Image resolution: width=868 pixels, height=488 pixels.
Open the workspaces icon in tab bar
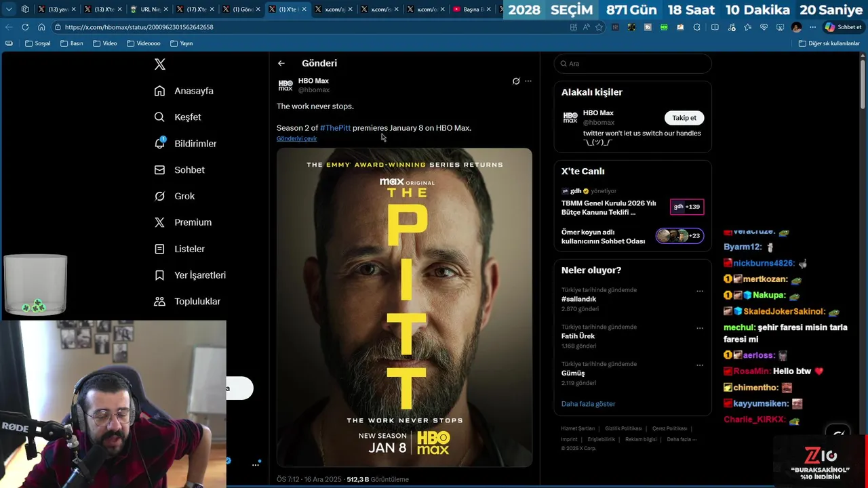pyautogui.click(x=25, y=9)
